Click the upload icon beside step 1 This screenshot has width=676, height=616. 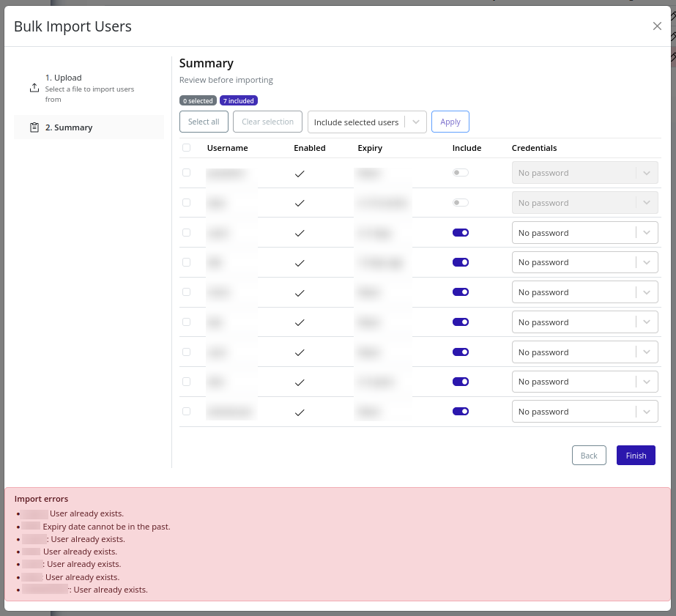pyautogui.click(x=34, y=87)
